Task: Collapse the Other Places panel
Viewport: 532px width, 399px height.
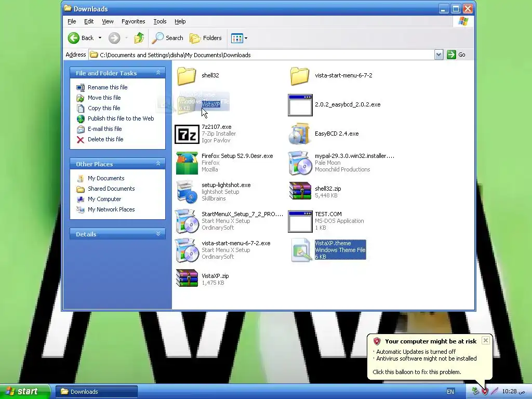Action: coord(158,164)
